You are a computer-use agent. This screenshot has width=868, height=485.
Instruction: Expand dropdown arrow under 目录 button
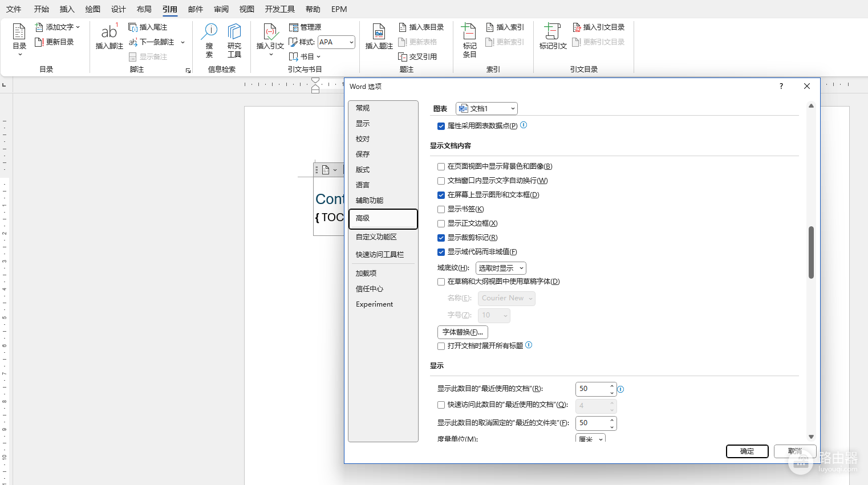(19, 54)
